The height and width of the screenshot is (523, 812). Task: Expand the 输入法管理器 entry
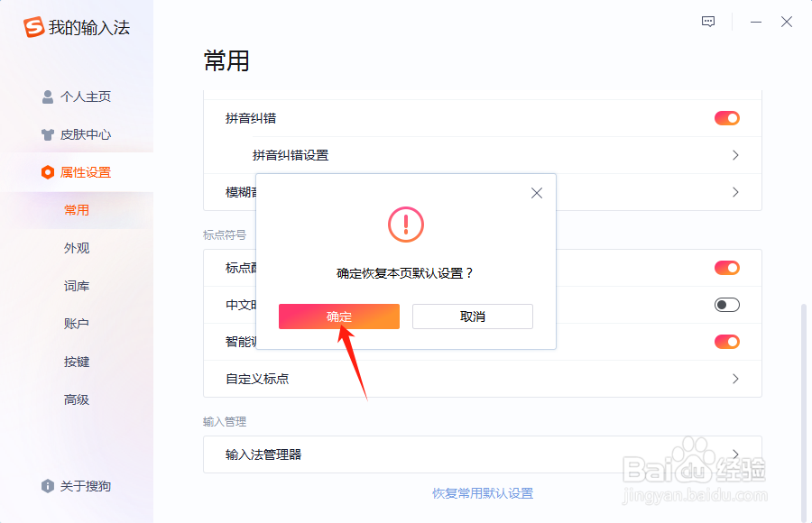(737, 455)
